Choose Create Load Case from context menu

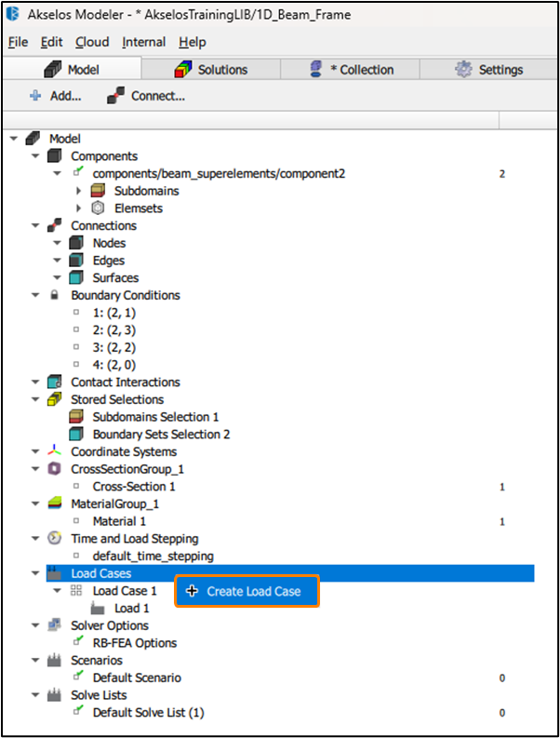point(247,591)
